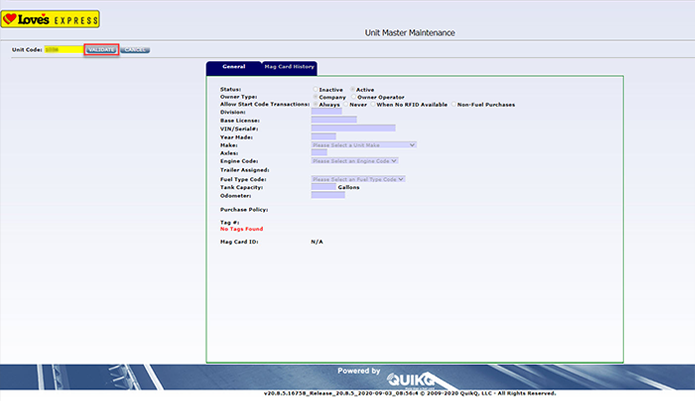695x402 pixels.
Task: Click the Year Made input field
Action: click(x=324, y=137)
